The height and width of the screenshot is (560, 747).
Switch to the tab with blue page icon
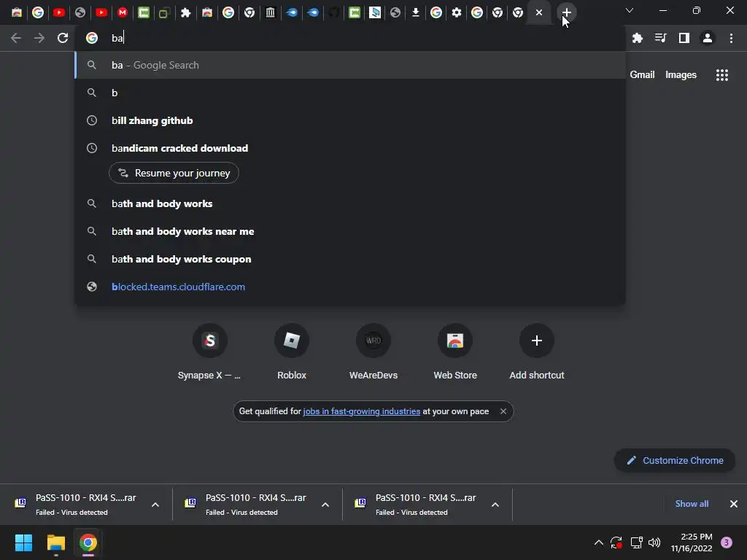point(375,12)
